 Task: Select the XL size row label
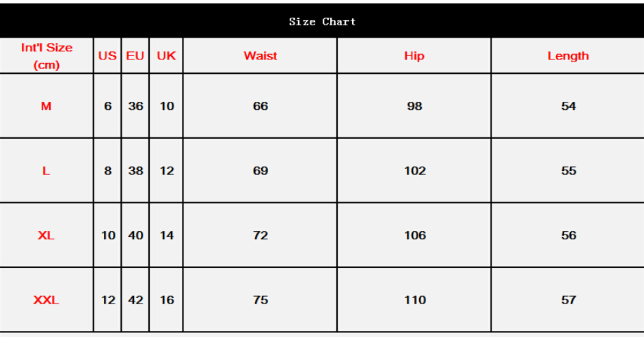tap(46, 235)
